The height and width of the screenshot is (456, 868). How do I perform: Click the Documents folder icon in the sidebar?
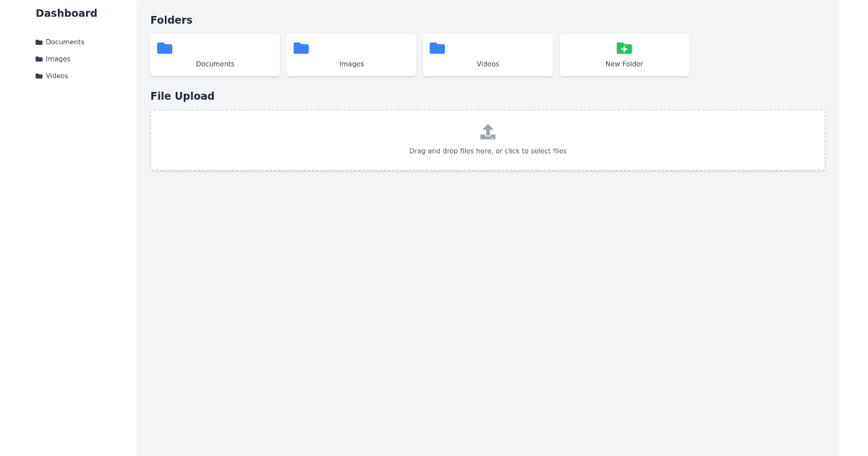click(x=39, y=41)
